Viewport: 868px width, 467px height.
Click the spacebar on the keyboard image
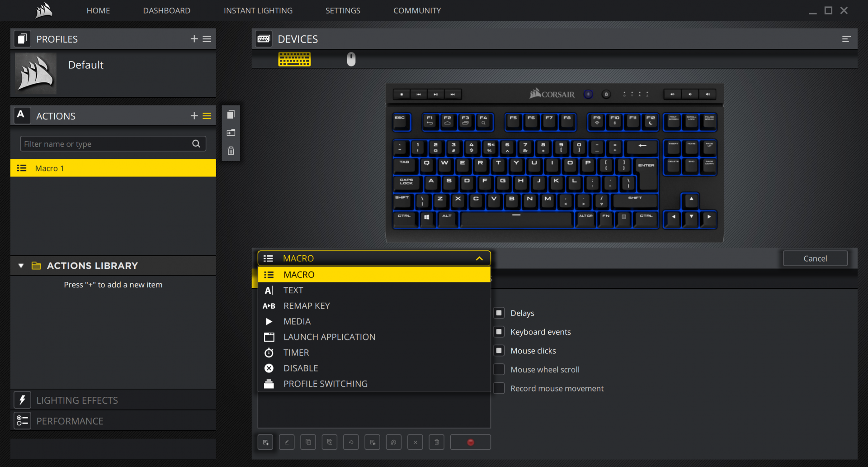[516, 220]
